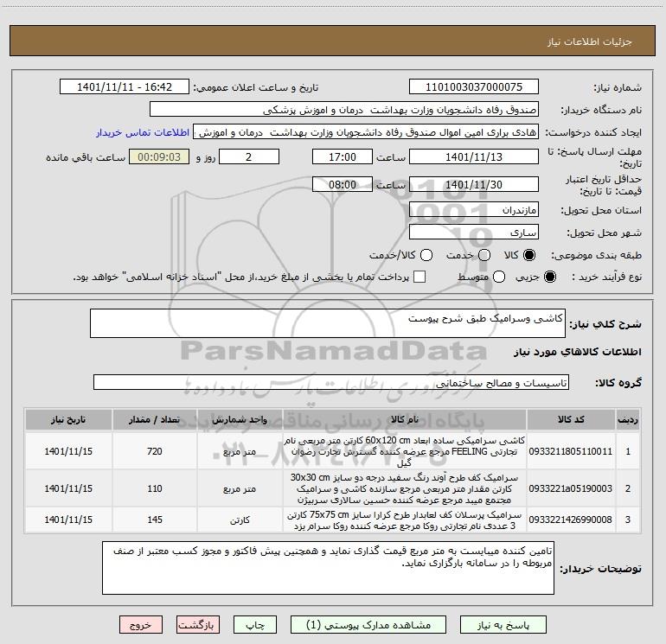
Task: Click the ردیف column header
Action: [628, 419]
